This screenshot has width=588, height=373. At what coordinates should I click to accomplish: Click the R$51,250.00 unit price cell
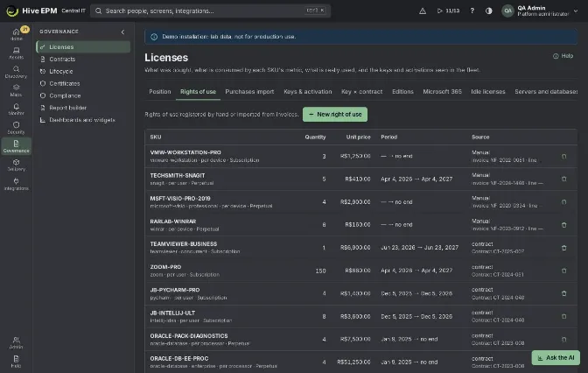pos(353,362)
